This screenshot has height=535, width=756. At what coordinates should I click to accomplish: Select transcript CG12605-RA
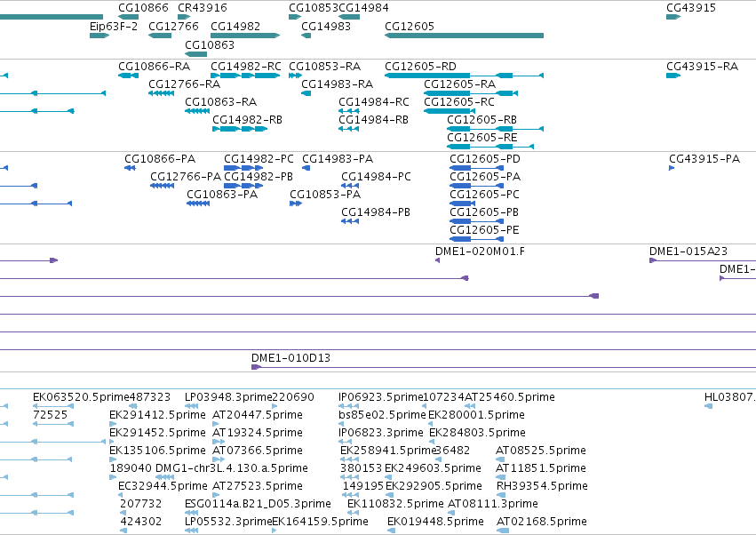[460, 84]
